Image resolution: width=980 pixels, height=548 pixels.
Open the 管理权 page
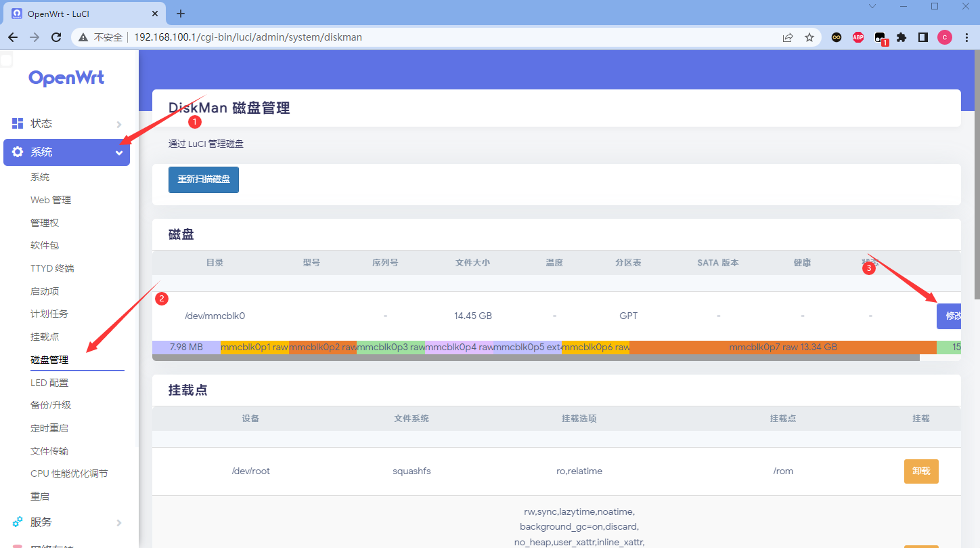(45, 223)
